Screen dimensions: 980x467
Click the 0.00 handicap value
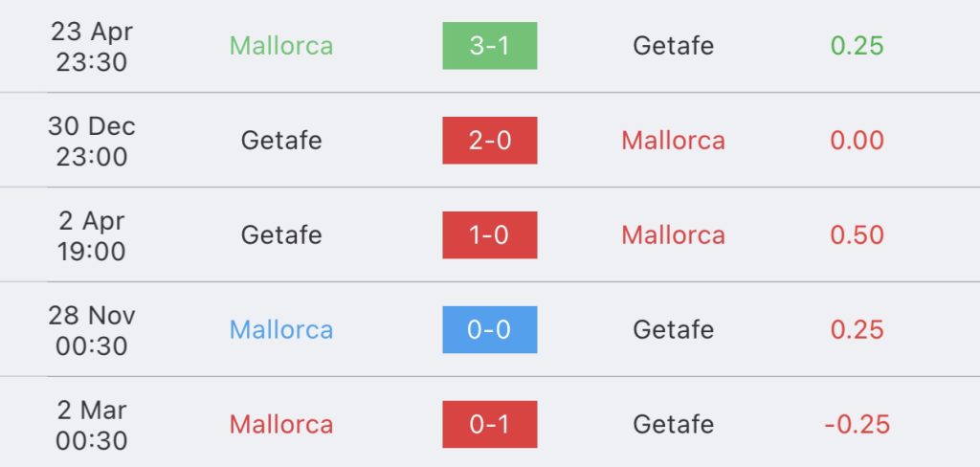[857, 141]
